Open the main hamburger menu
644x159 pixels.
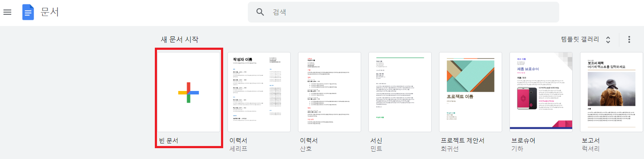pos(7,12)
